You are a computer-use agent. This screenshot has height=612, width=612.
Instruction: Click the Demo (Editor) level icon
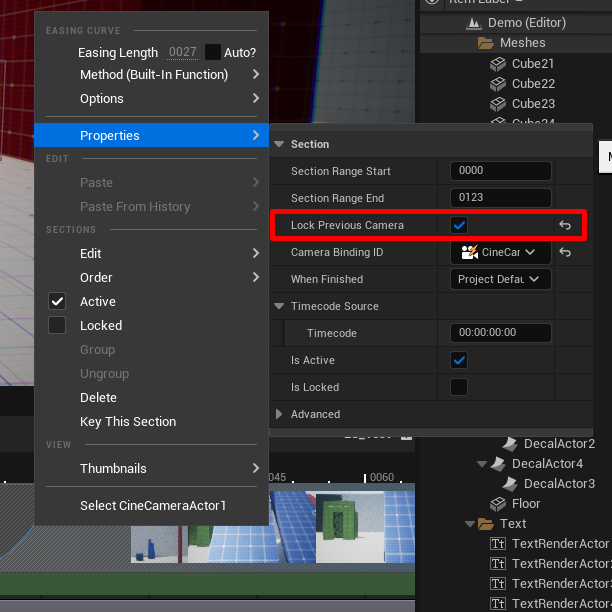(473, 23)
